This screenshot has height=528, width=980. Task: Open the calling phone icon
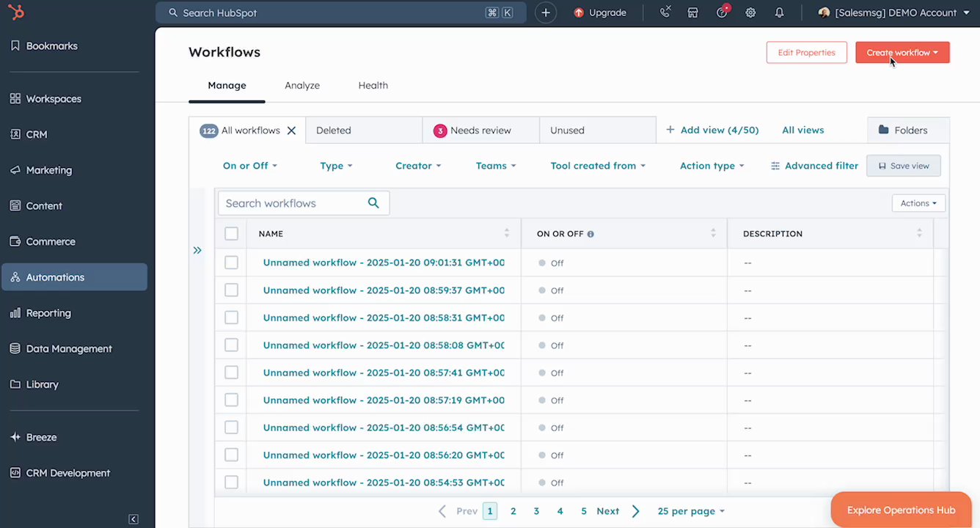tap(665, 12)
